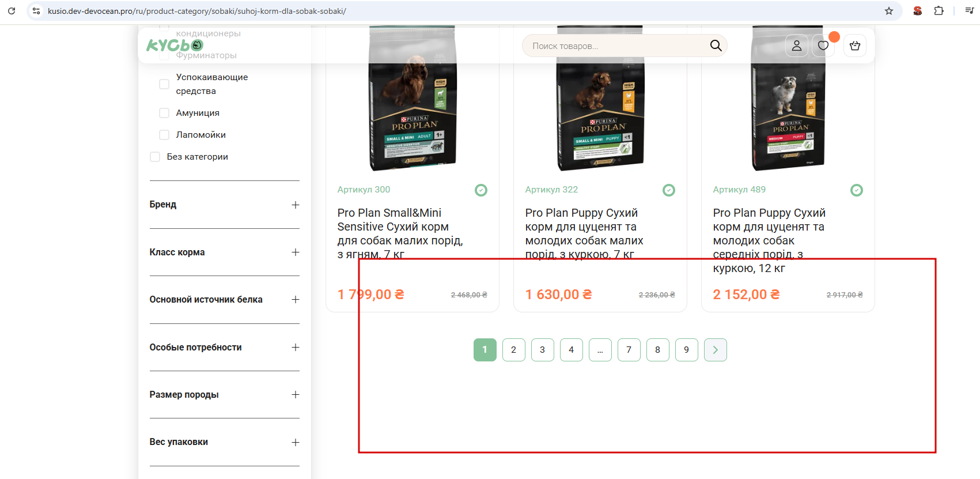The width and height of the screenshot is (980, 479).
Task: Tick the Лапомойки checkbox
Action: coord(164,135)
